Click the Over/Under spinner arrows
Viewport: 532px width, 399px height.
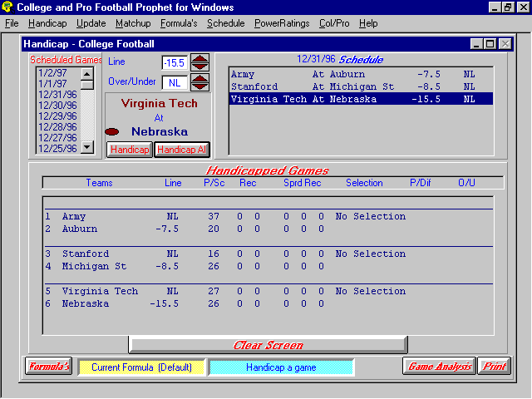click(x=199, y=82)
